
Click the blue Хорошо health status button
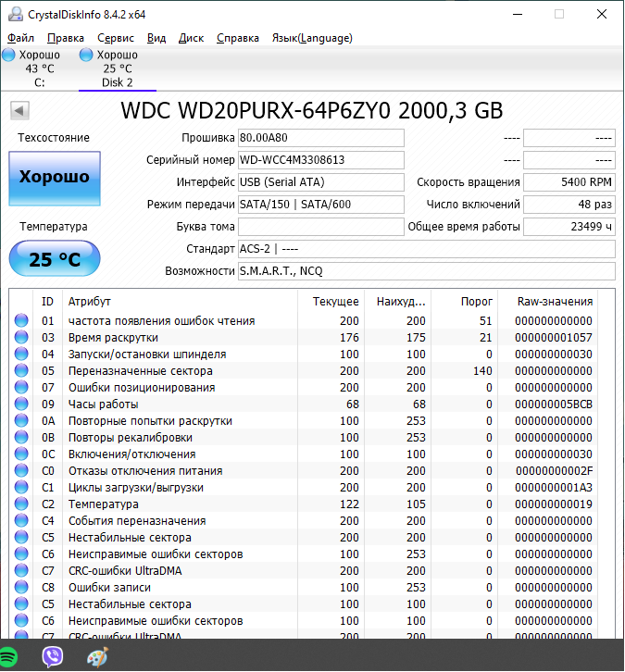pyautogui.click(x=55, y=178)
